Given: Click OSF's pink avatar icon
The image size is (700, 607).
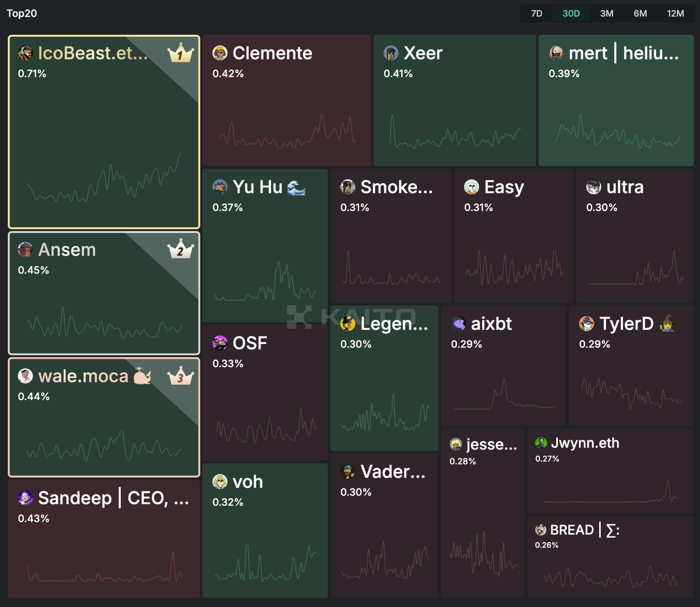Looking at the screenshot, I should click(x=220, y=343).
